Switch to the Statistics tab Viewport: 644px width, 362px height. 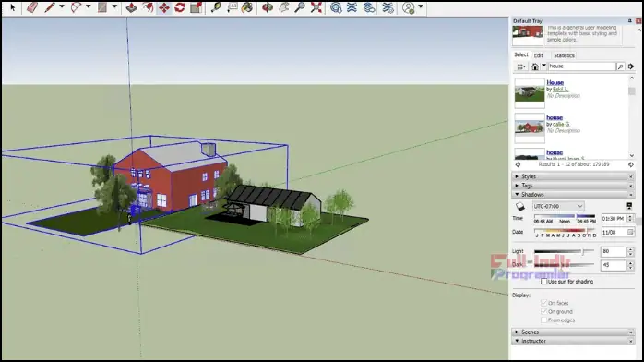pyautogui.click(x=564, y=55)
